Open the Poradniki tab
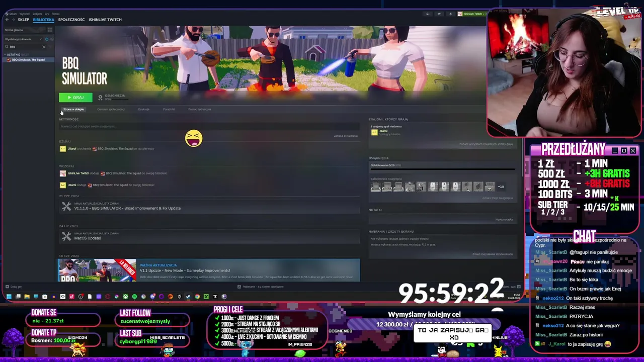The image size is (644, 362). pyautogui.click(x=169, y=109)
